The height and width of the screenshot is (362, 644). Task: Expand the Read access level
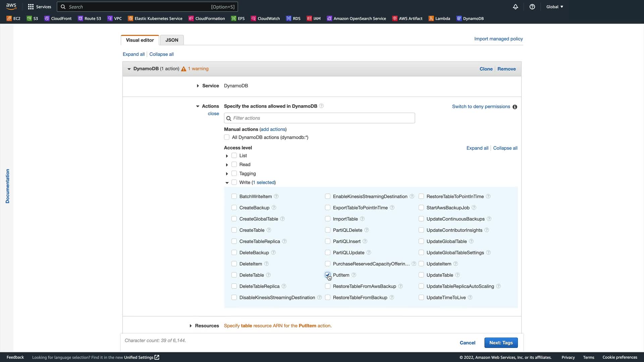tap(227, 165)
